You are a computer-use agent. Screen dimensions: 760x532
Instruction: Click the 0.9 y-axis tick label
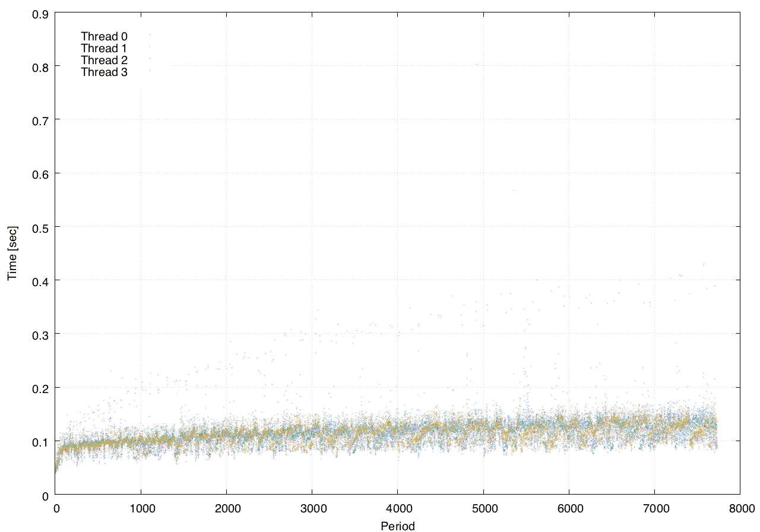pyautogui.click(x=40, y=12)
